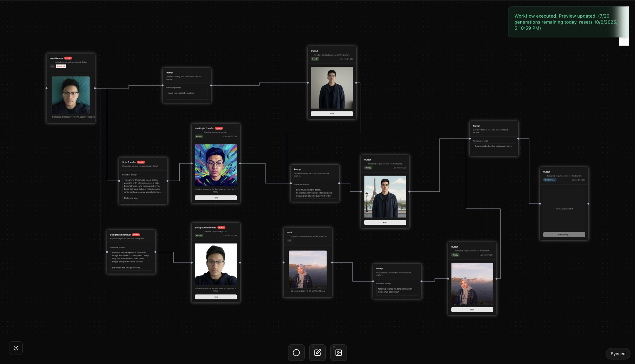Edit 'Buat mereka berdua berjalan di paris' prompt
635x364 pixels.
pyautogui.click(x=494, y=148)
